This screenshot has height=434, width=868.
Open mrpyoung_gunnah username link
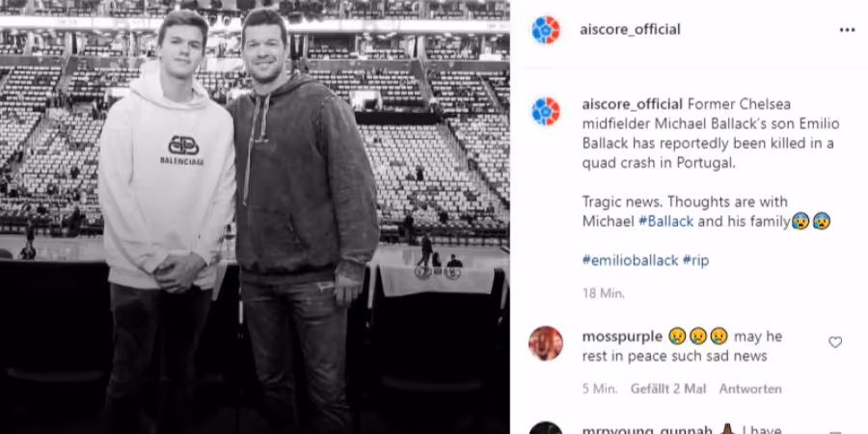[647, 430]
